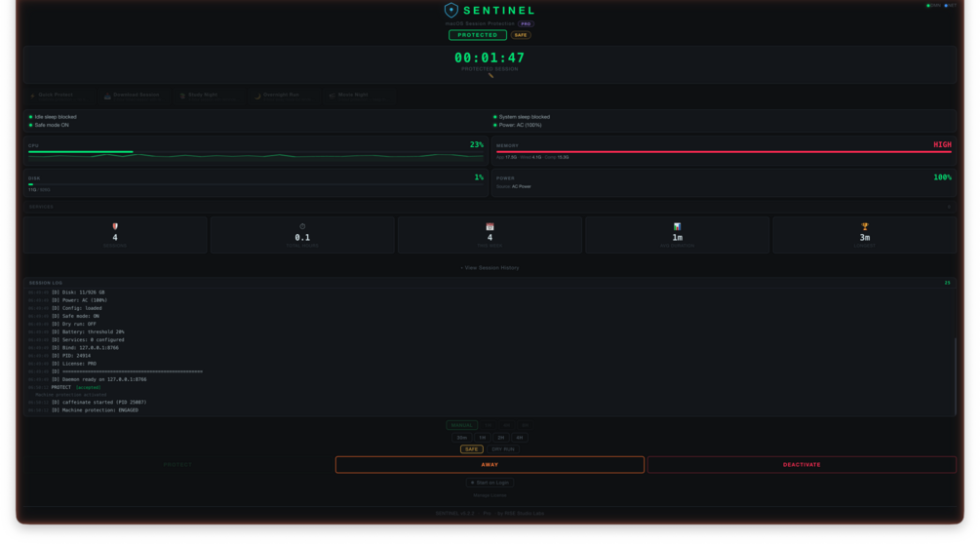980x544 pixels.
Task: Click the PRO badge beside the subtitle
Action: [x=526, y=23]
